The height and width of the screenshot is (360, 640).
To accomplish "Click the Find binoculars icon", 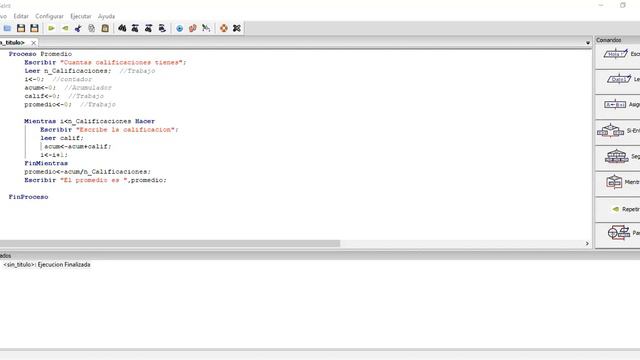I will tap(122, 28).
